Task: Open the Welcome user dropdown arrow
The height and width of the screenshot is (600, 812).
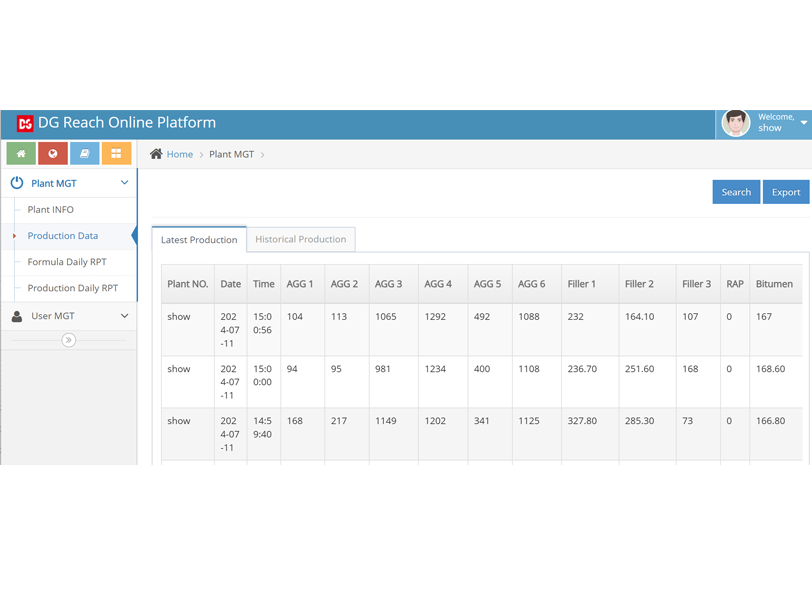Action: (804, 123)
